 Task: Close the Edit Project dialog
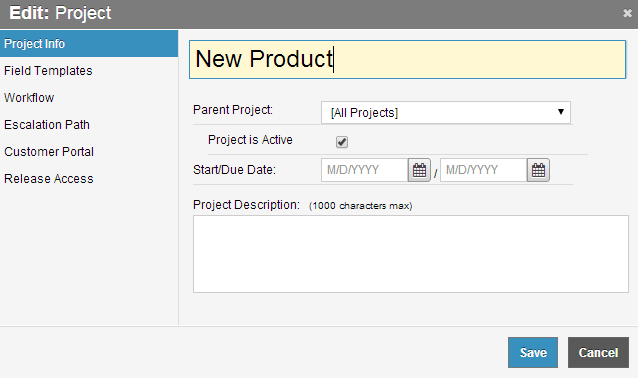coord(627,13)
